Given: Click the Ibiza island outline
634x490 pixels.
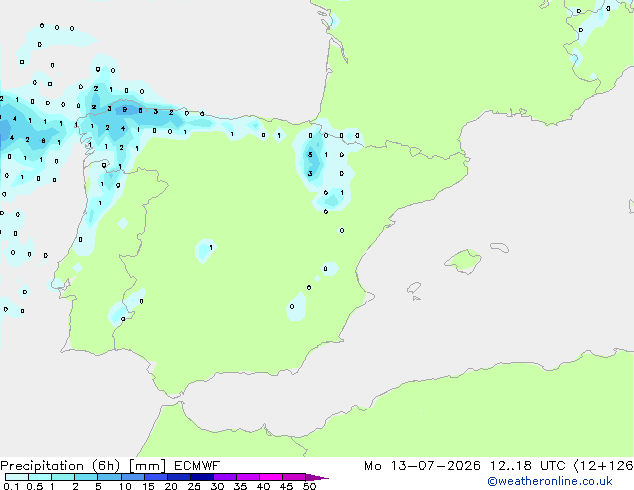Looking at the screenshot, I should coord(414,288).
